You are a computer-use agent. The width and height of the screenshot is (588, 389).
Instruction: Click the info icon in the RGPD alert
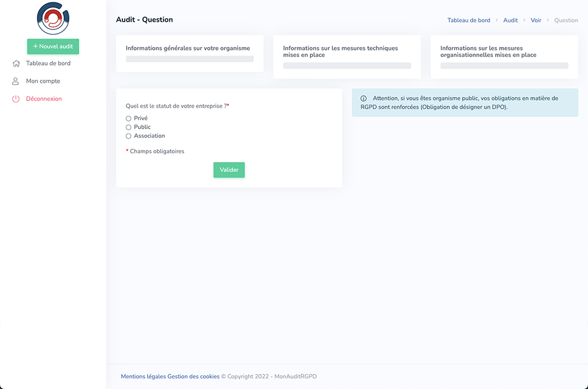coord(363,99)
